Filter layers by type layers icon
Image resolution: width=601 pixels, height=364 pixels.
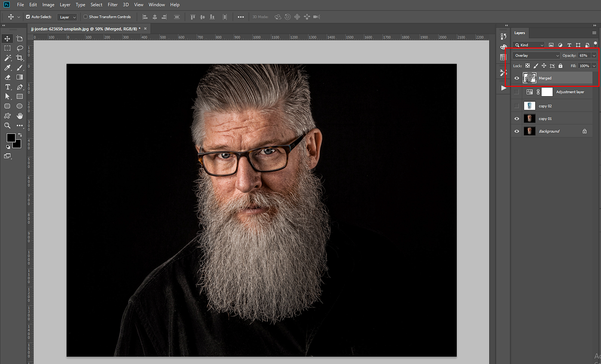(x=569, y=45)
